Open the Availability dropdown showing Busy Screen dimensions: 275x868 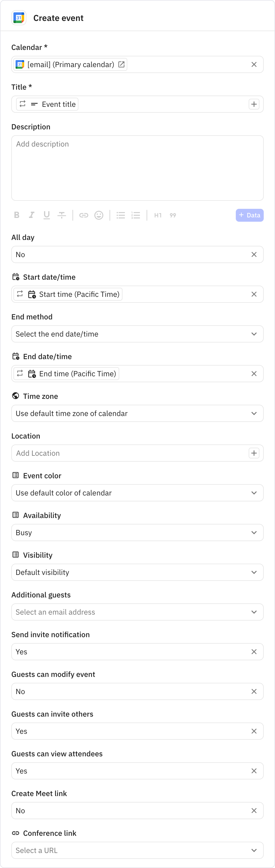click(254, 533)
